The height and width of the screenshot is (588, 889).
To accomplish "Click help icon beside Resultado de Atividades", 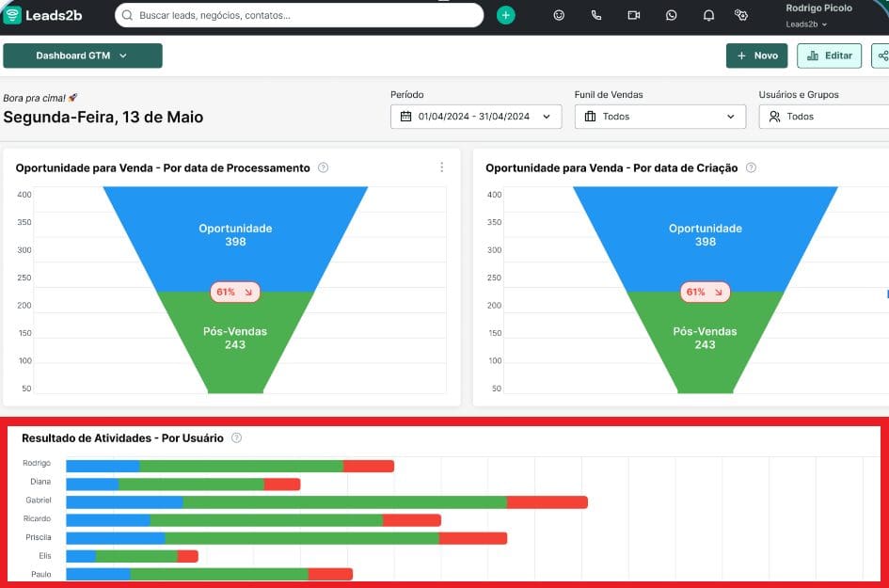I will (x=236, y=437).
